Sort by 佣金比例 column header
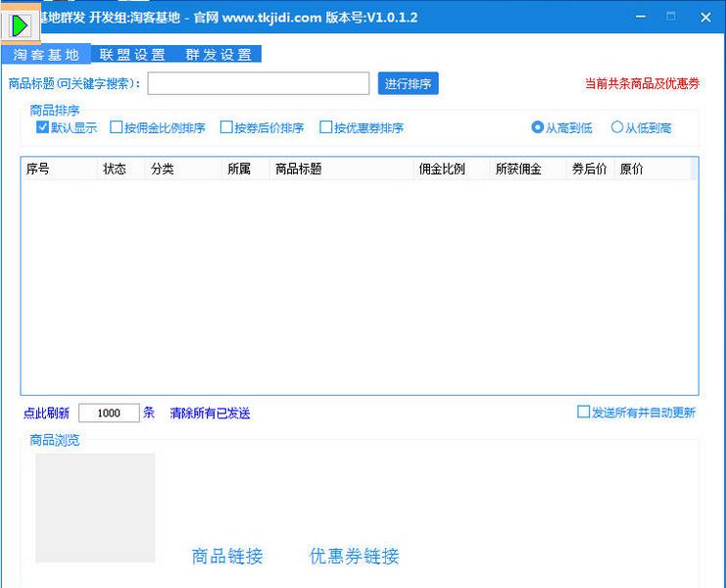Viewport: 726px width, 588px height. (441, 170)
